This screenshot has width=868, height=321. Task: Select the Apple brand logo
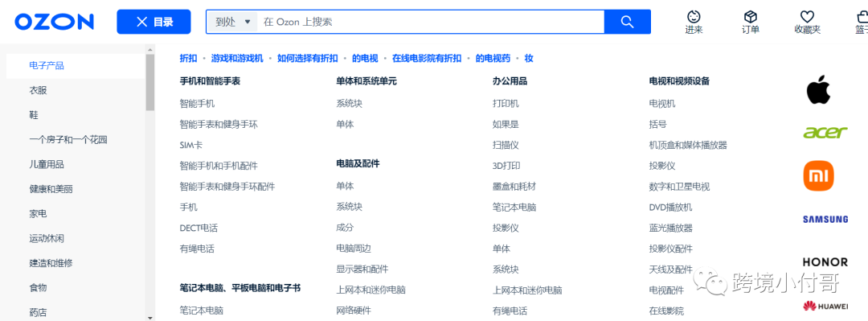(x=819, y=90)
